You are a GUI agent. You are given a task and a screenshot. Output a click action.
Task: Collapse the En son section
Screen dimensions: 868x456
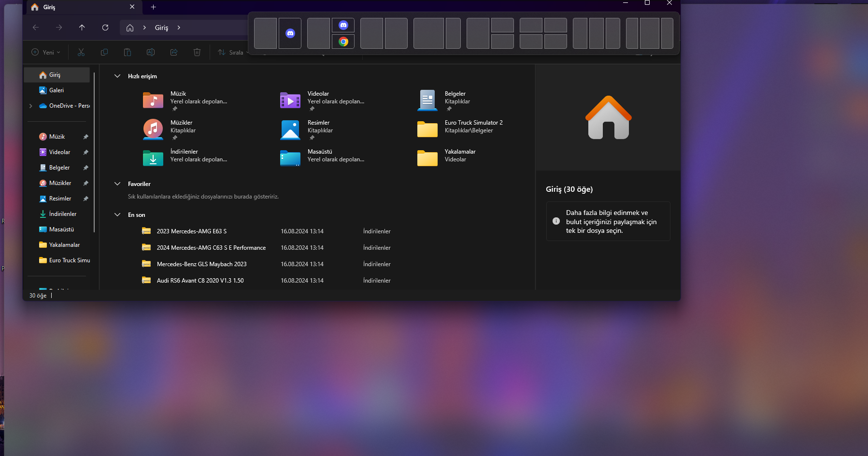pos(117,215)
